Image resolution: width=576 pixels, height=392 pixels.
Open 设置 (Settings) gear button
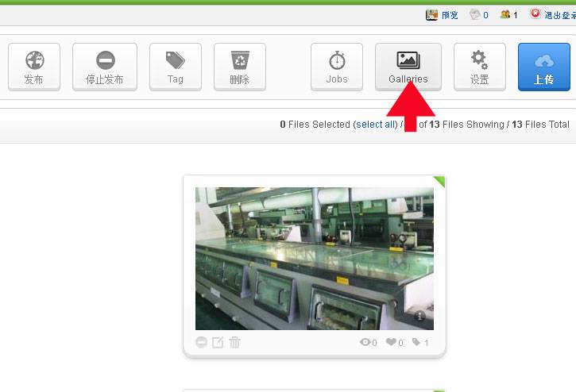479,67
